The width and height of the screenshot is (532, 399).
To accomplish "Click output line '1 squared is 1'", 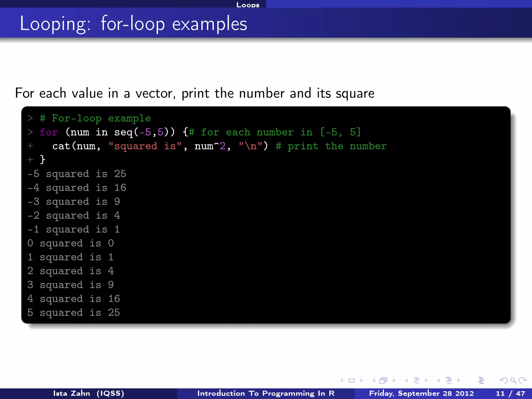I will coord(71,257).
